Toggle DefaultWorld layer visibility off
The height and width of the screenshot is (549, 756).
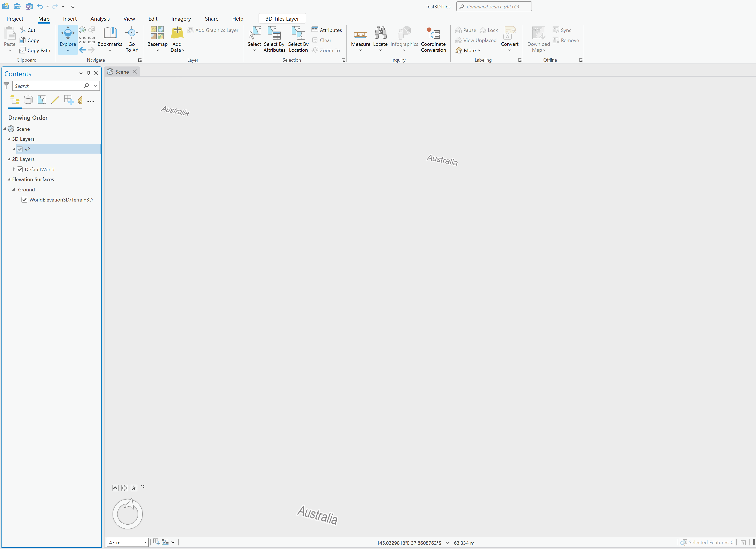click(20, 169)
